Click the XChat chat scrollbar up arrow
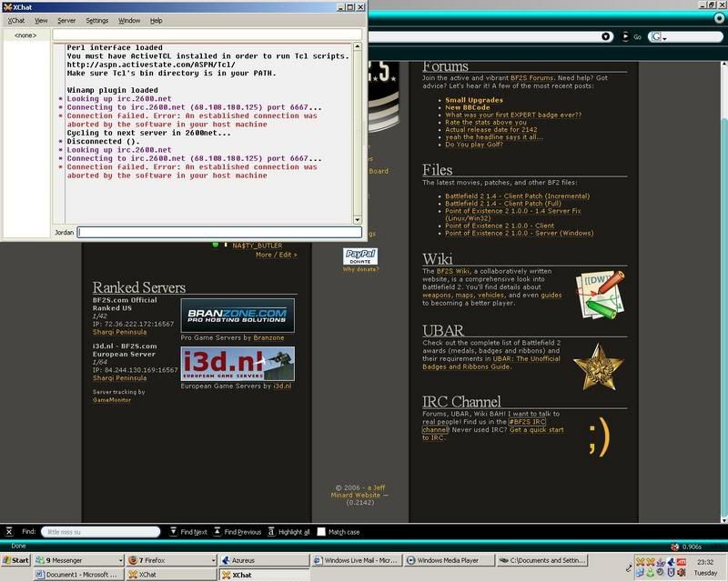 [x=357, y=46]
